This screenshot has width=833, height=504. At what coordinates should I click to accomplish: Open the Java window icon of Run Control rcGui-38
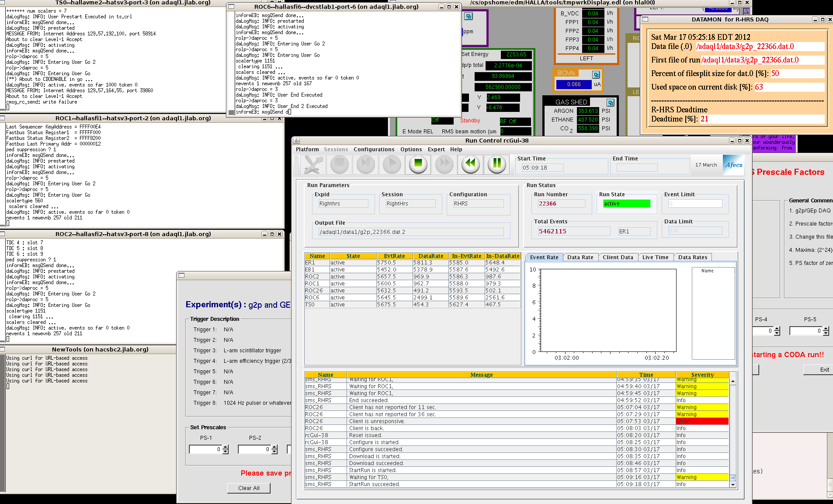[296, 140]
